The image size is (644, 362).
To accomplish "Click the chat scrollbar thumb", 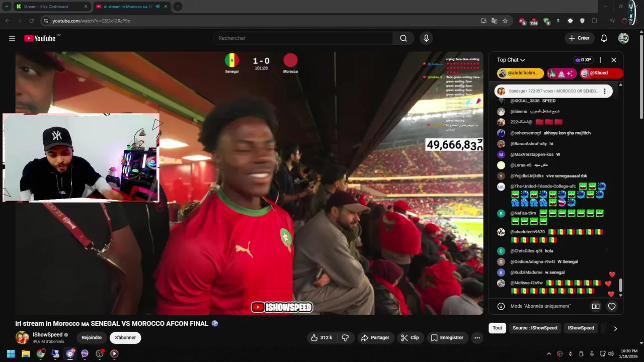I will click(620, 285).
